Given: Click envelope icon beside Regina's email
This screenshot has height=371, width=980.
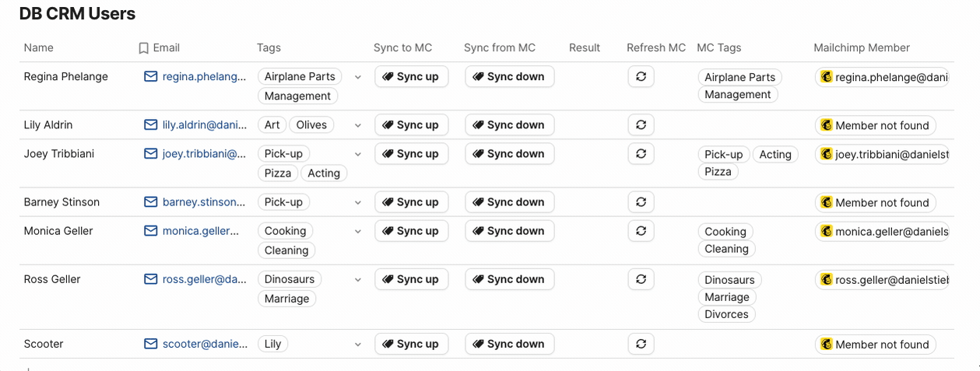Looking at the screenshot, I should point(151,76).
